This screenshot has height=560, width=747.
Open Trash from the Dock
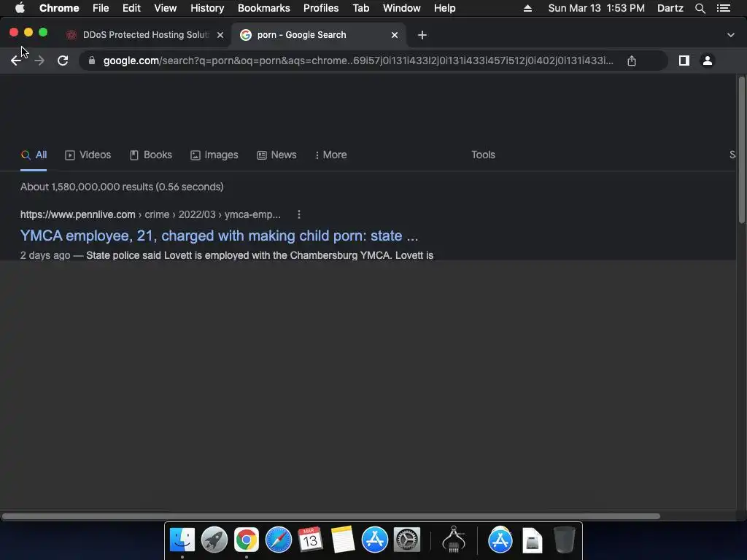pos(564,540)
